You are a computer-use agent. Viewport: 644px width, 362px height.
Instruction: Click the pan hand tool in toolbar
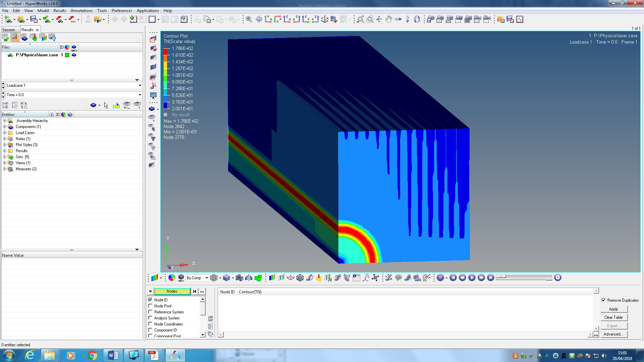388,19
